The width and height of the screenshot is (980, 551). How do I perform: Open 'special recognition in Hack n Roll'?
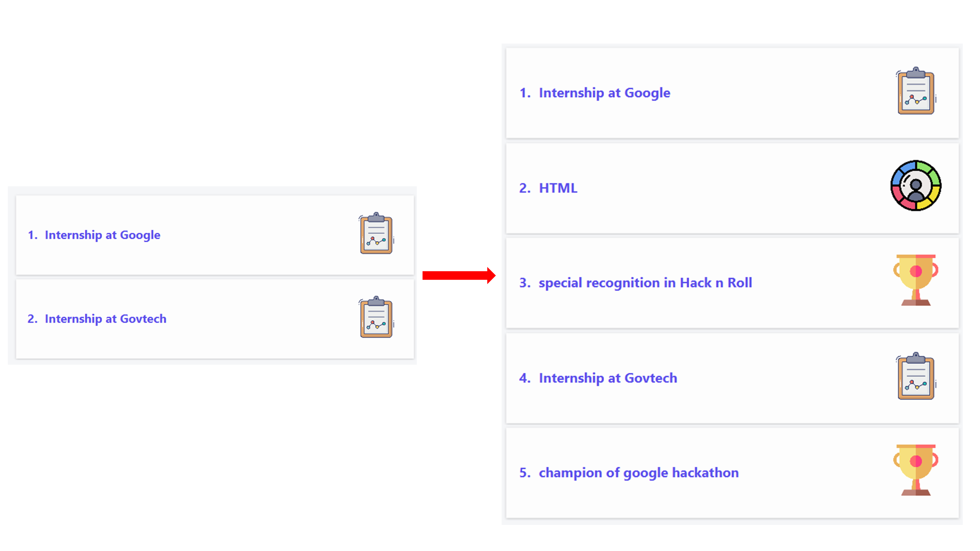pos(645,283)
